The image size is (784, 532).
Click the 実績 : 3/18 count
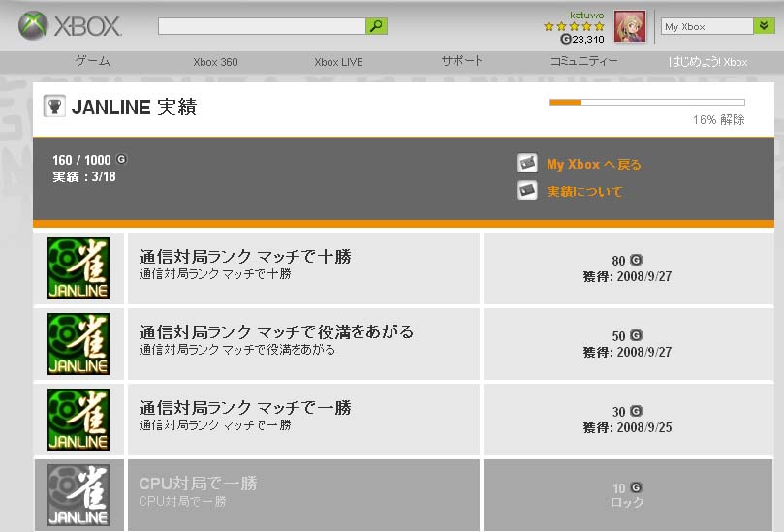pos(84,177)
